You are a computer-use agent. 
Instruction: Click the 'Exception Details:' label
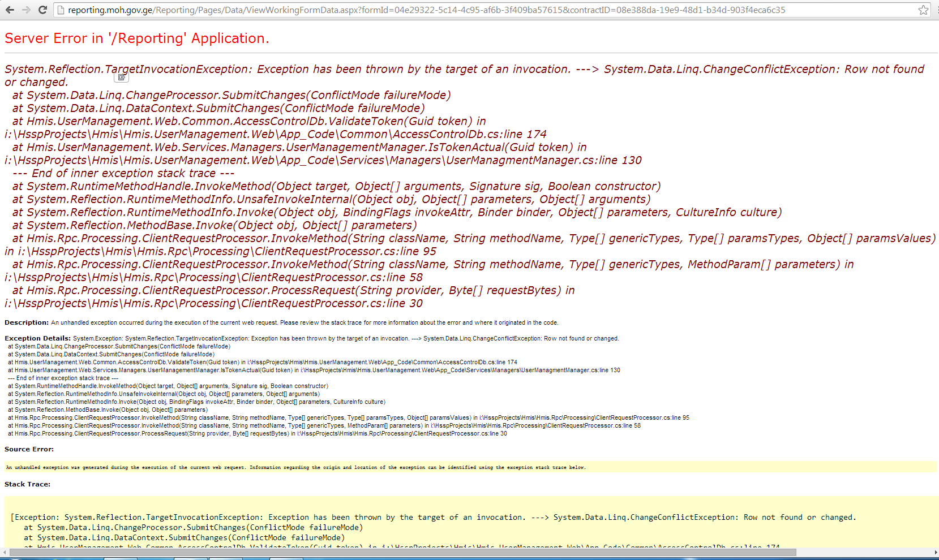click(37, 338)
